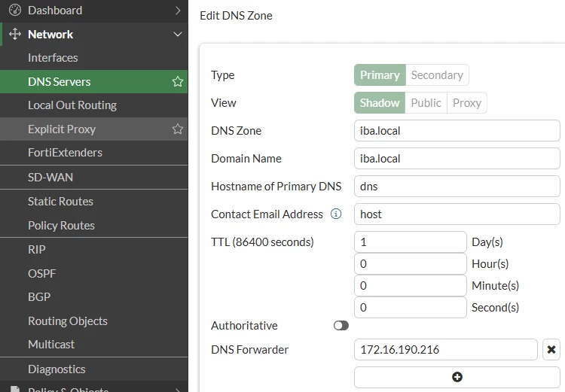Viewport: 565px width, 392px height.
Task: Toggle favorite star on DNS Servers
Action: click(x=178, y=82)
